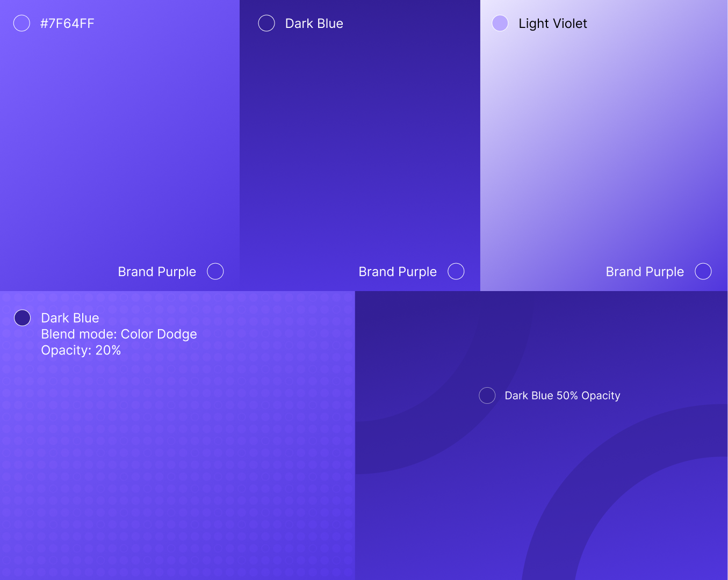Select the Dark Blue 50% Opacity label
Viewport: 728px width, 580px height.
[x=562, y=396]
